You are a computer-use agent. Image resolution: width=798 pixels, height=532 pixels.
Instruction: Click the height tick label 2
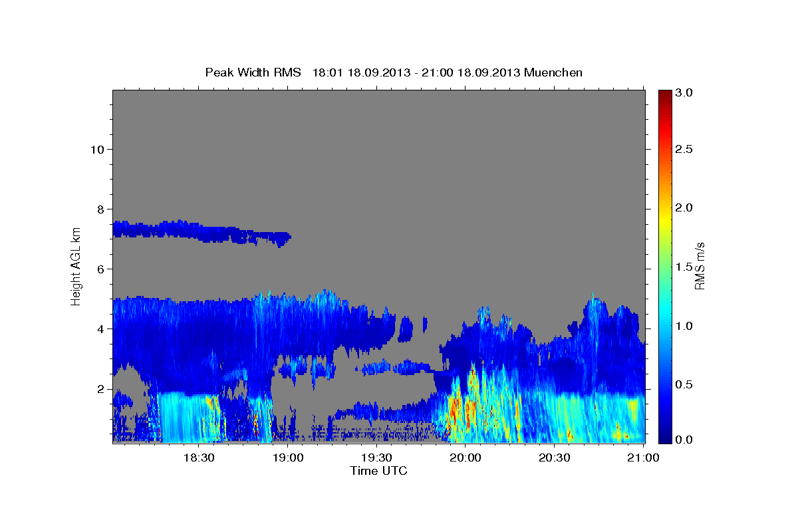coord(100,388)
